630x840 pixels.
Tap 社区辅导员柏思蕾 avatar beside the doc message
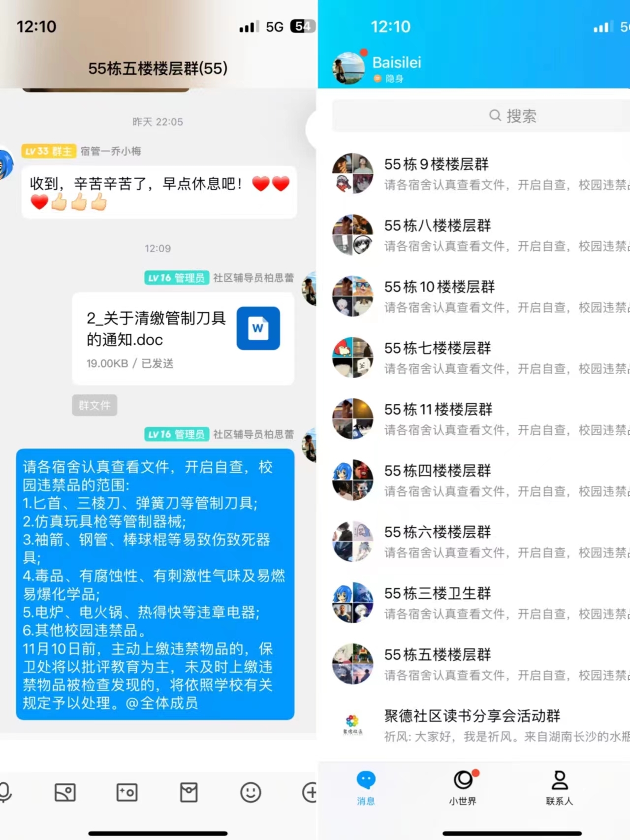click(309, 289)
